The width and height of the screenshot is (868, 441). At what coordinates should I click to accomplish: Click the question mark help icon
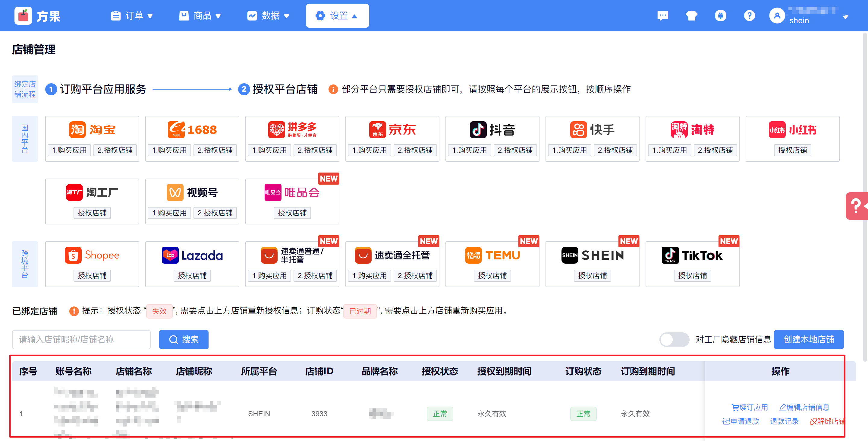[x=749, y=15]
